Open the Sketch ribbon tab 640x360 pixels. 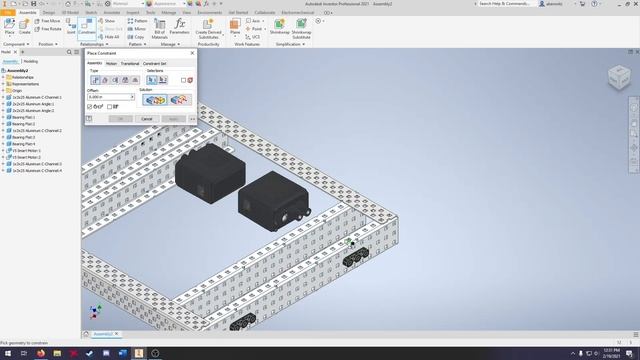[x=91, y=13]
